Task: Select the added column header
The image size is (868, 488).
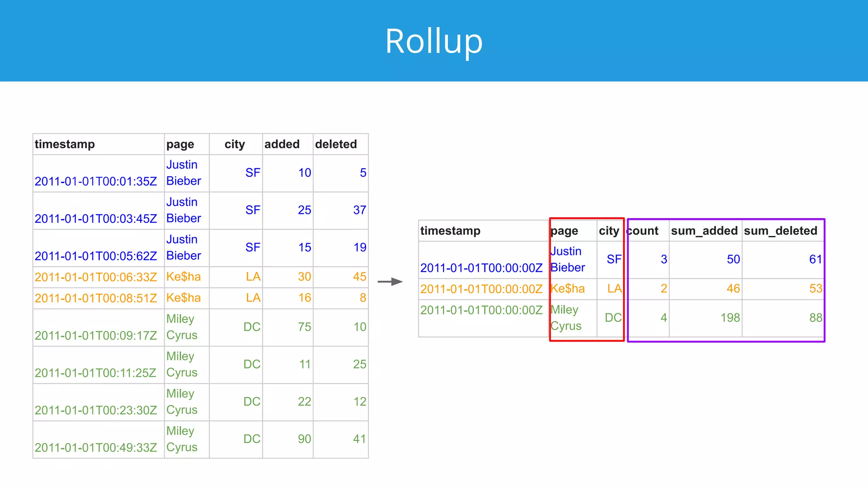Action: pos(282,144)
